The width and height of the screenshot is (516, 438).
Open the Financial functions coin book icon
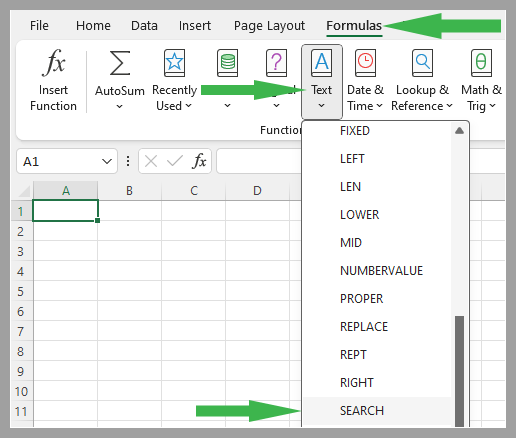click(227, 63)
